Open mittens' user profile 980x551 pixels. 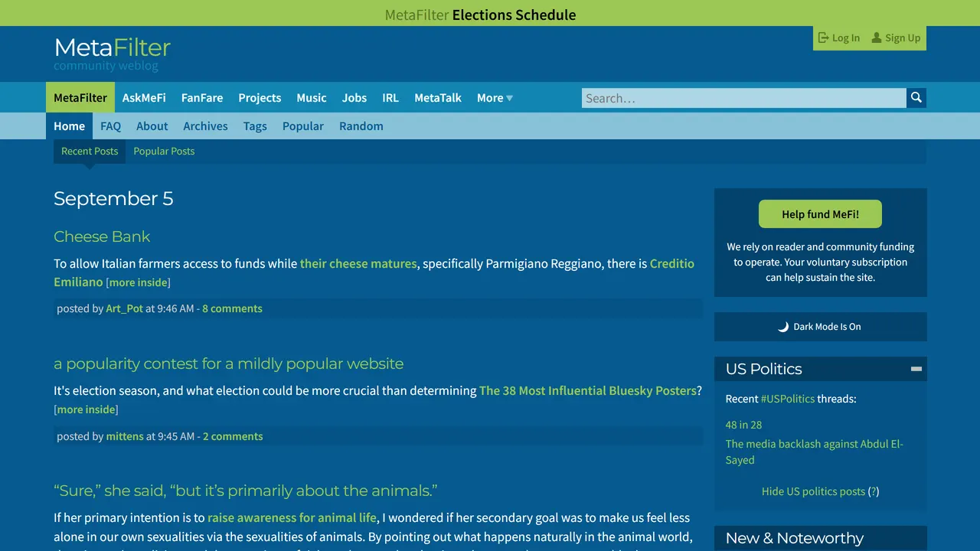pyautogui.click(x=125, y=436)
